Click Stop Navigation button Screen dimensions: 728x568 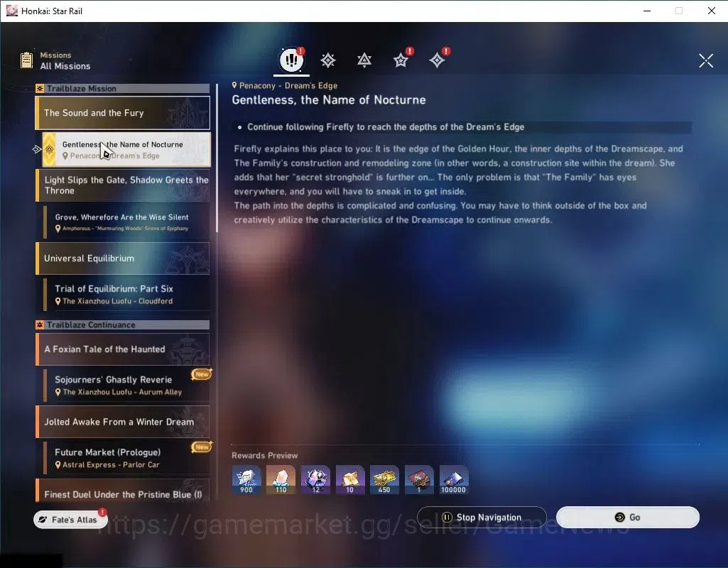[x=482, y=517]
